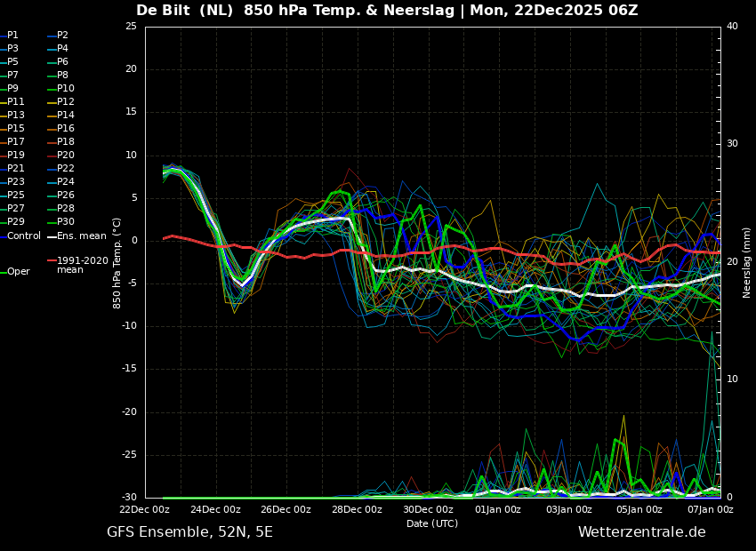Select P10 in the legend
Image resolution: width=756 pixels, height=551 pixels.
pos(60,89)
